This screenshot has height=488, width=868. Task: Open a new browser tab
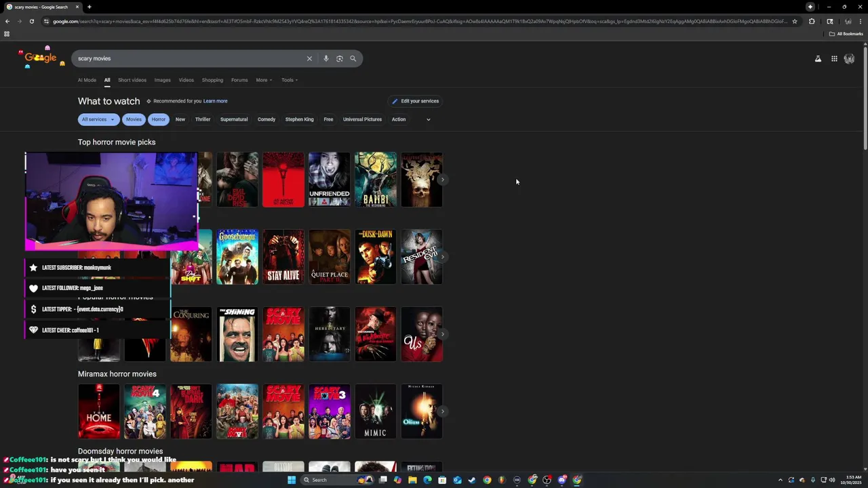pos(90,7)
